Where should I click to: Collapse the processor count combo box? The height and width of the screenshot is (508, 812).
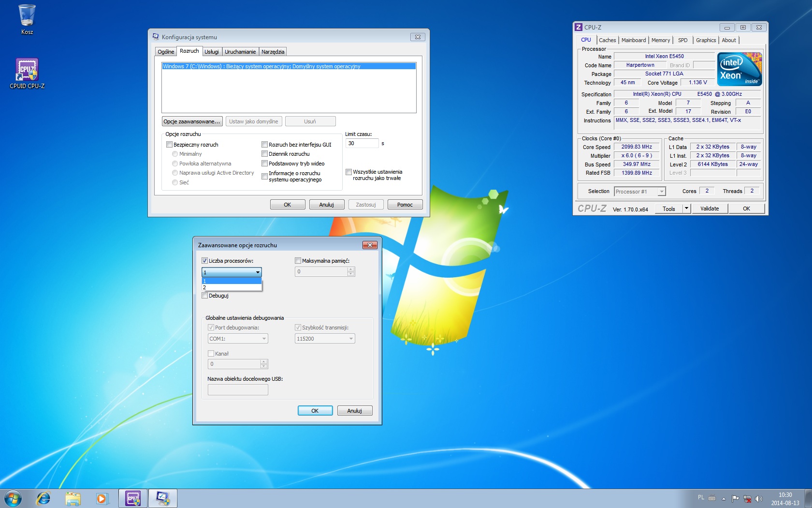(x=258, y=272)
